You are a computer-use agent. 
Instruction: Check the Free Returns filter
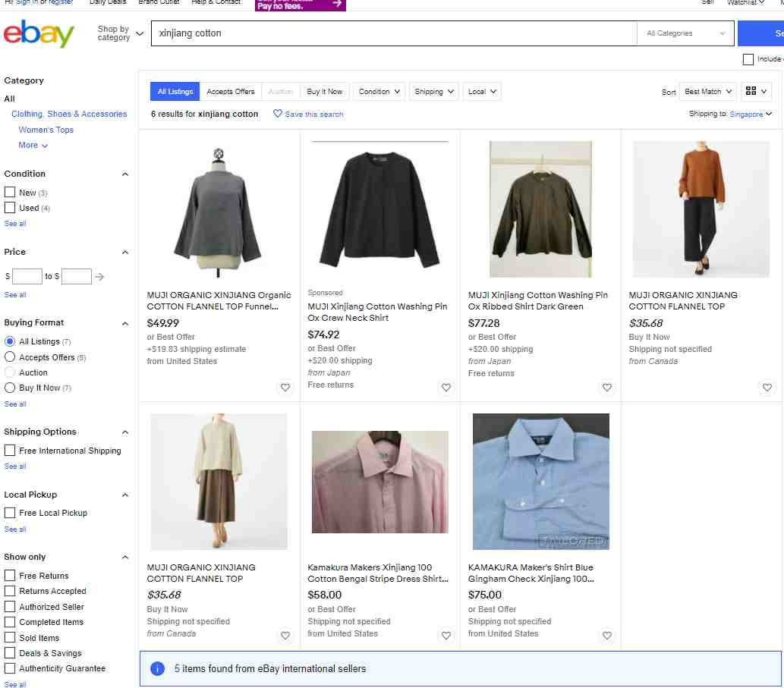[x=10, y=576]
